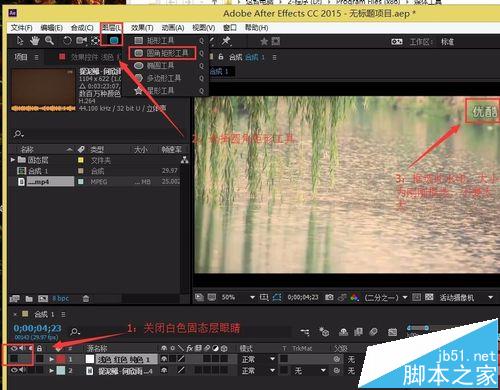This screenshot has width=500, height=390.
Task: Toggle hide shy layers in timeline
Action: tap(343, 332)
